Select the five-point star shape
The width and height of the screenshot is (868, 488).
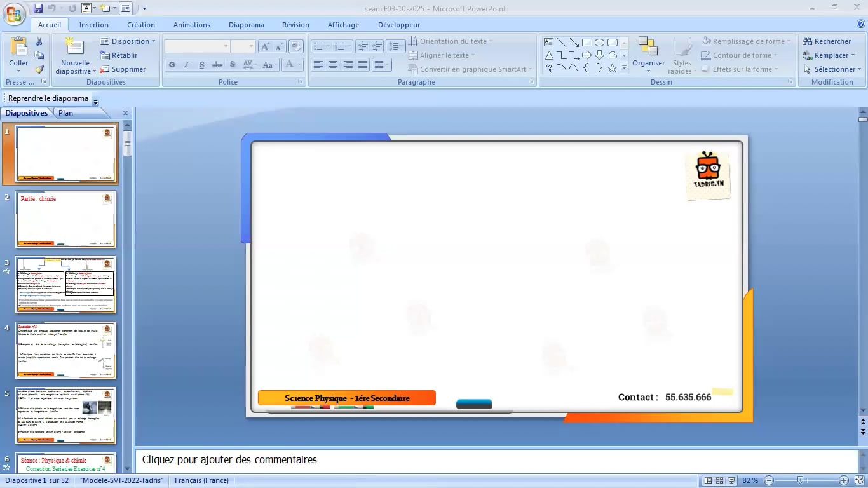(x=613, y=68)
